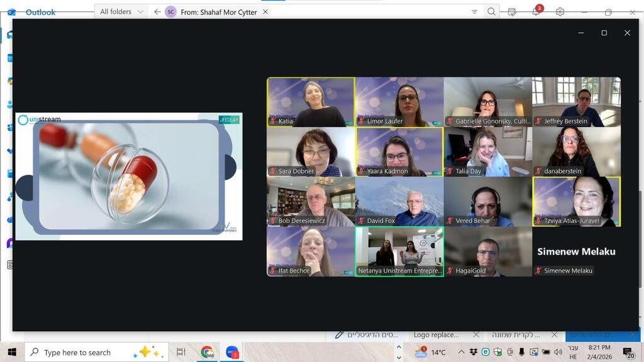The height and width of the screenshot is (362, 644).
Task: Click the volume speaker tray icon
Action: point(558,352)
